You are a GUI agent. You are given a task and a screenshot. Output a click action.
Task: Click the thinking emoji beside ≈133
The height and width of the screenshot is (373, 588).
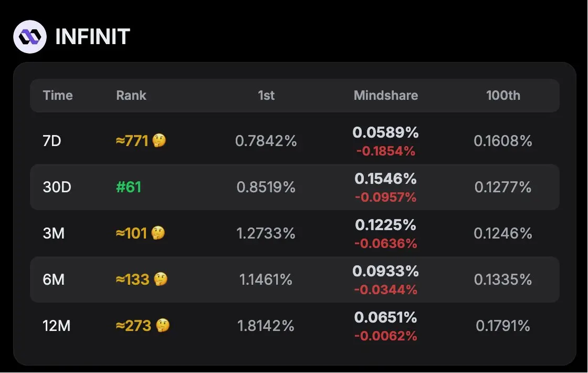point(161,279)
